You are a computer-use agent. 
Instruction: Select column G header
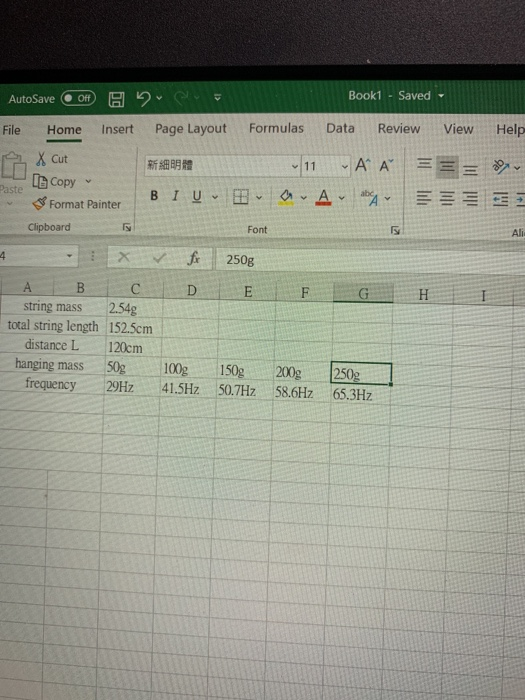pyautogui.click(x=363, y=293)
